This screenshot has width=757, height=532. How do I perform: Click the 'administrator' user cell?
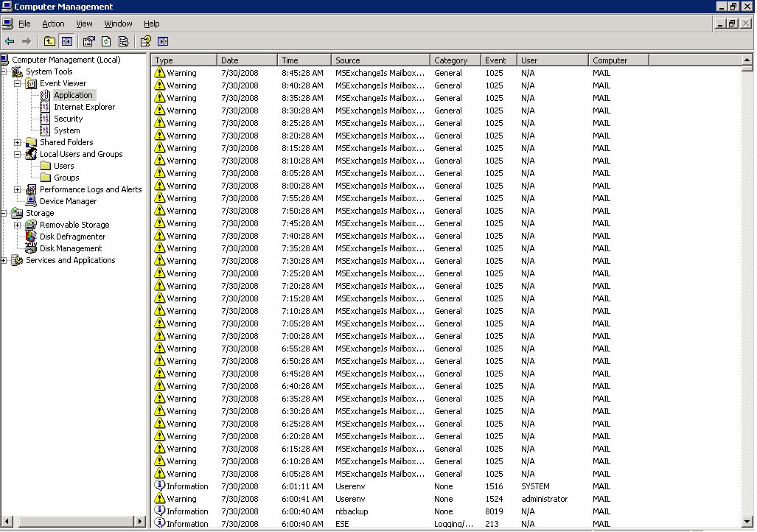point(544,499)
